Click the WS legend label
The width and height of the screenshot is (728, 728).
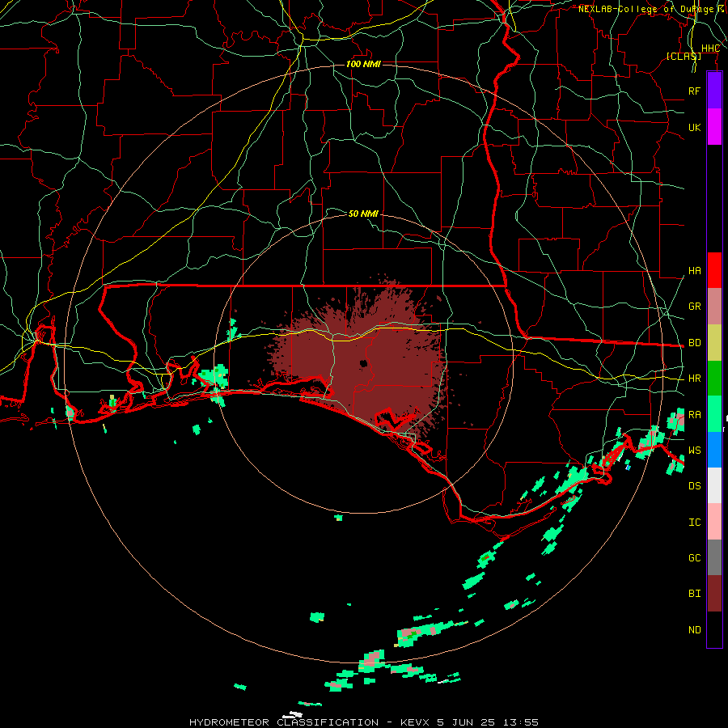click(x=694, y=450)
